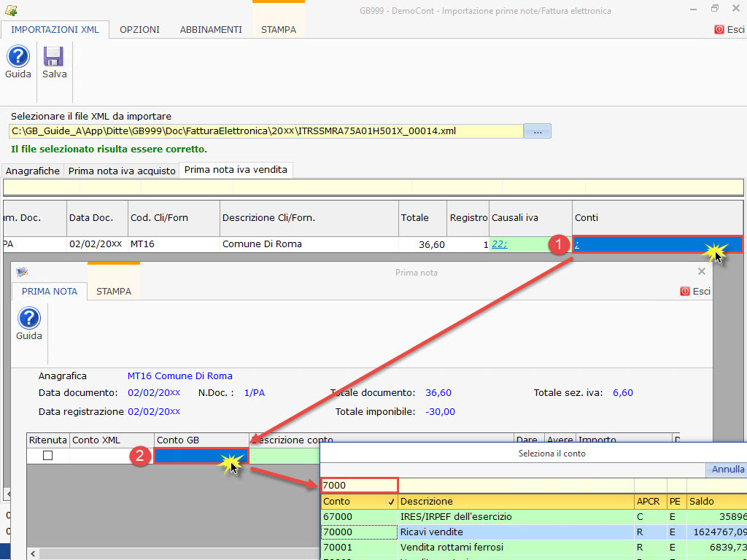Open the OPZIONI ribbon tab
The height and width of the screenshot is (560, 747).
[139, 30]
